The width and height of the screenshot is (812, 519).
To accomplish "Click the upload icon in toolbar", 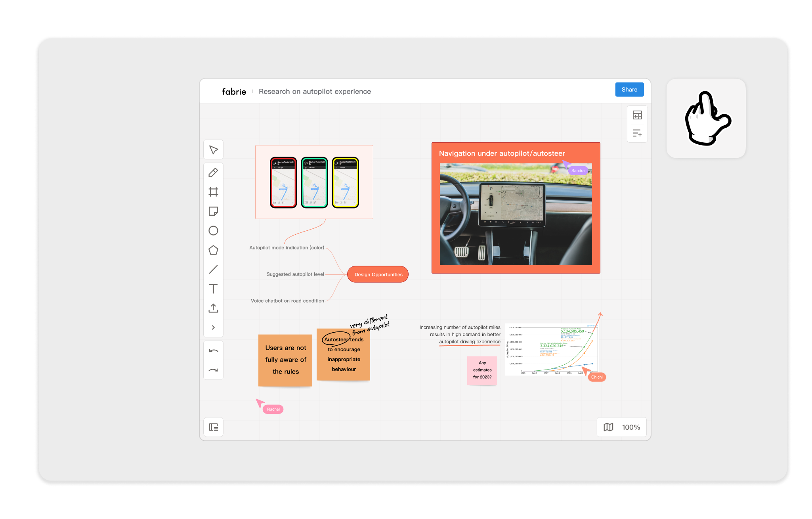I will (213, 308).
